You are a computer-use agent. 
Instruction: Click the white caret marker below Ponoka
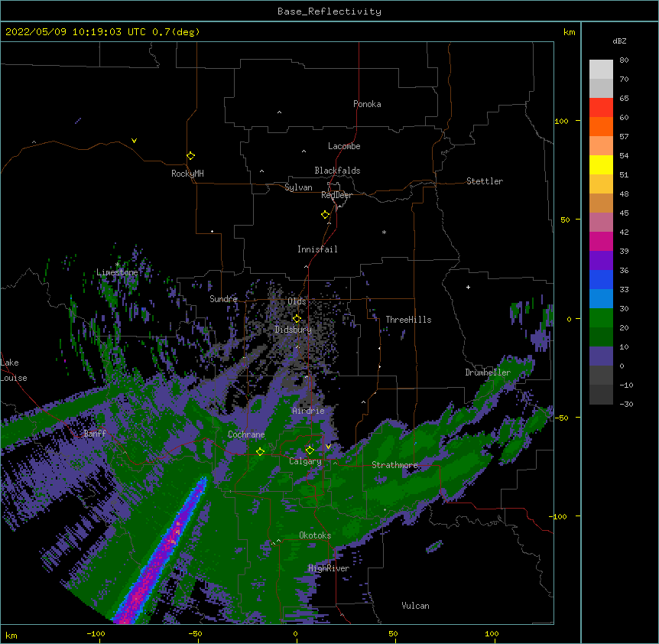pyautogui.click(x=280, y=112)
